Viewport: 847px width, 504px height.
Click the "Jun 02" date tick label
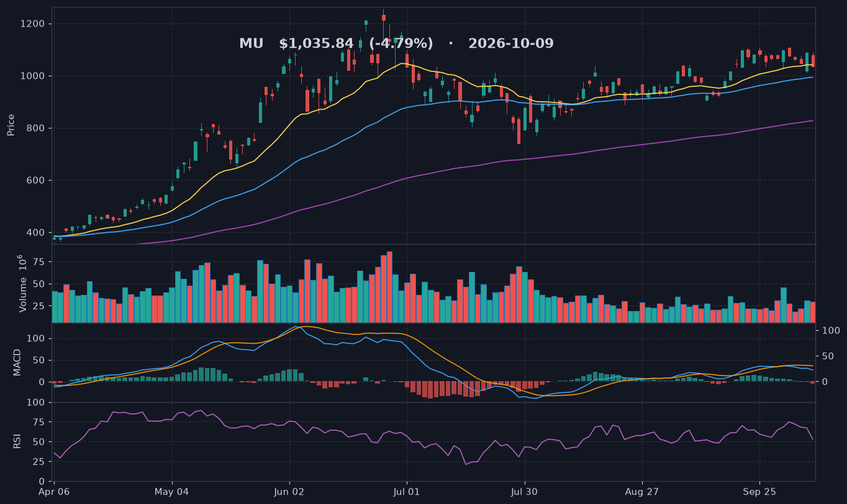pyautogui.click(x=289, y=492)
